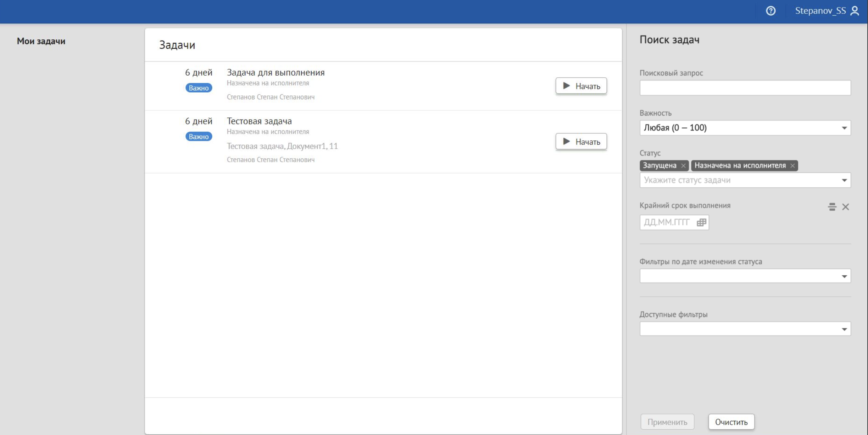The height and width of the screenshot is (435, 868).
Task: Remove the Запущена status tag
Action: (683, 166)
